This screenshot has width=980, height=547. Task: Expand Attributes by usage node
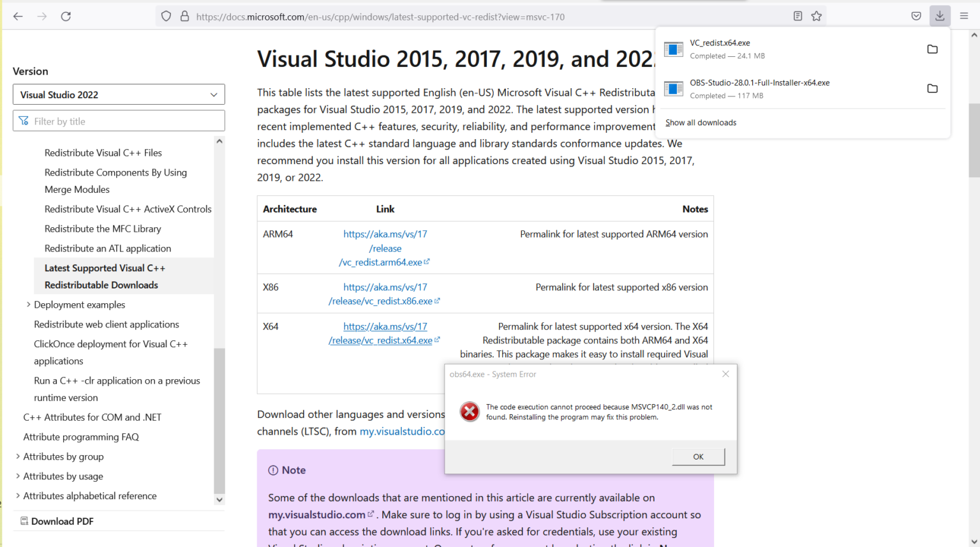[18, 476]
